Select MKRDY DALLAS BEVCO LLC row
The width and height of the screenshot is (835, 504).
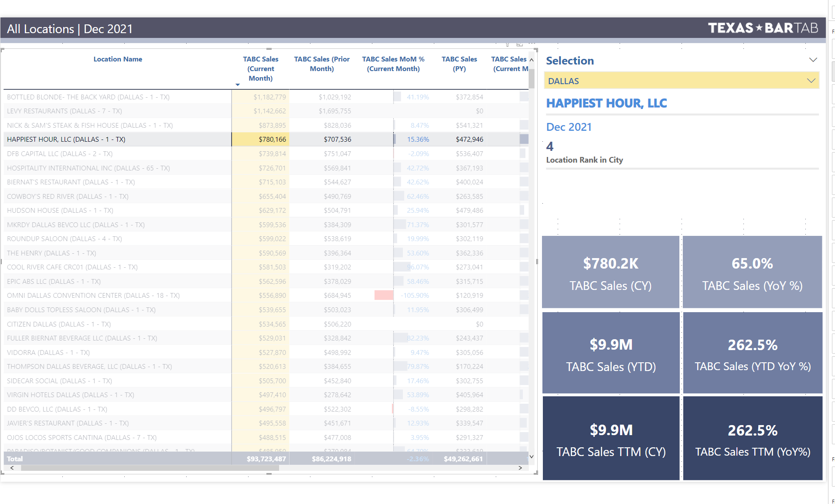(266, 225)
